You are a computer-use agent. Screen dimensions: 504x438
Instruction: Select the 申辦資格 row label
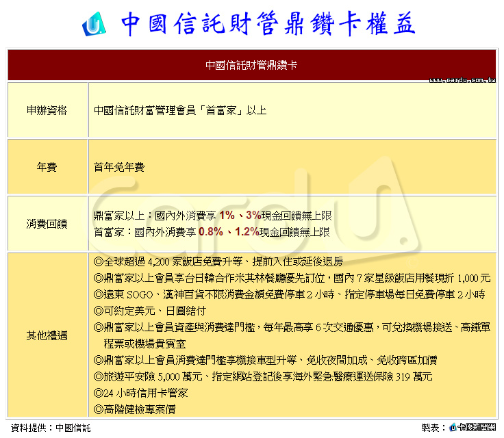(x=47, y=109)
